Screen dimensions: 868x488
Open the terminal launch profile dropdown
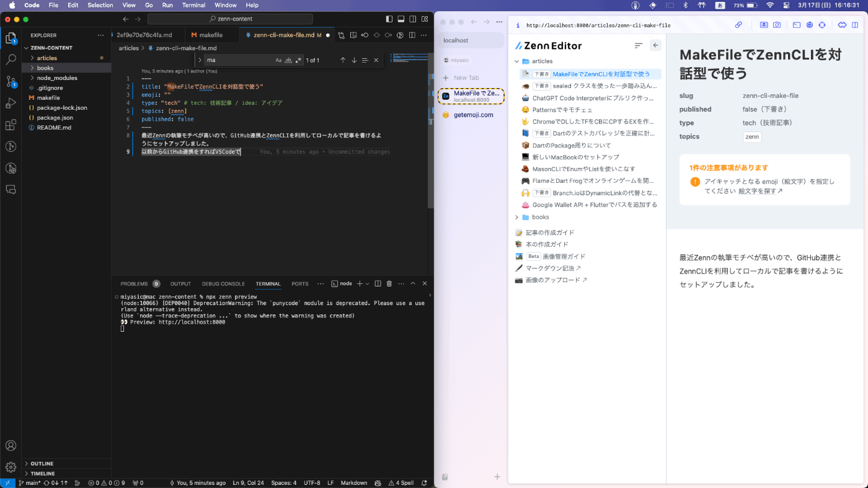[x=367, y=283]
